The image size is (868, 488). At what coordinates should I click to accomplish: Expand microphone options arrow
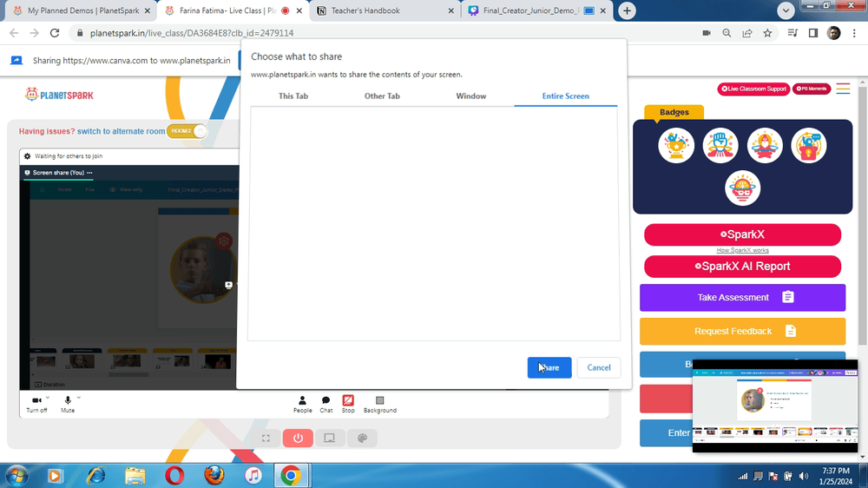click(x=79, y=398)
